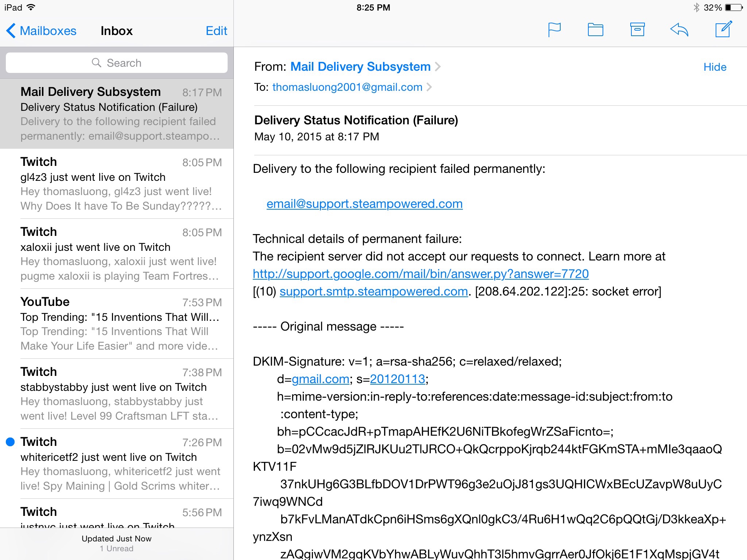Tap Edit in the Inbox header

click(x=216, y=31)
